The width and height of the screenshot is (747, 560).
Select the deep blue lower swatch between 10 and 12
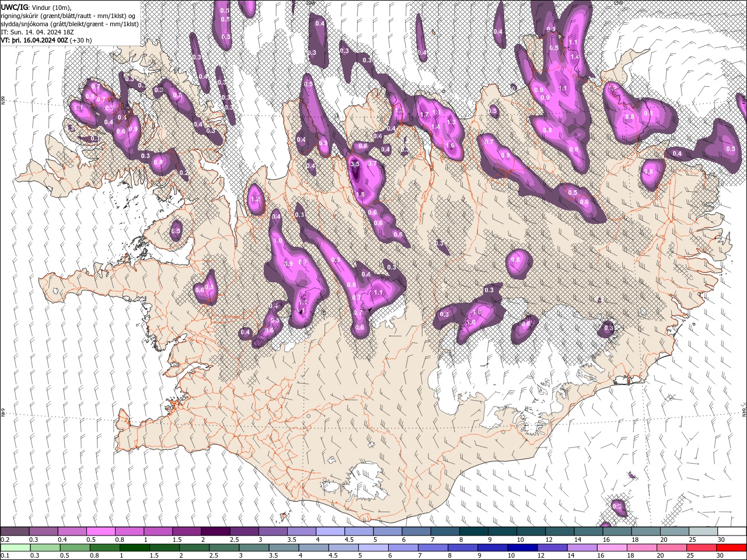click(522, 548)
